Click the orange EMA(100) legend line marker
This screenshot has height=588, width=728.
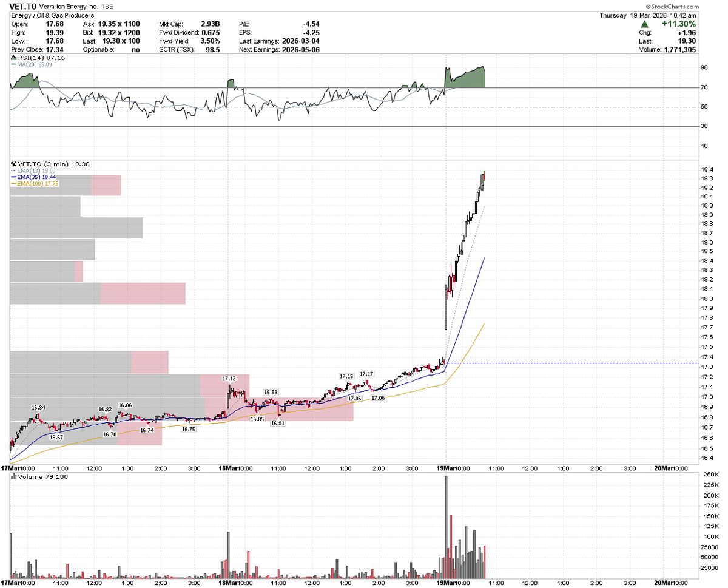tap(15, 184)
